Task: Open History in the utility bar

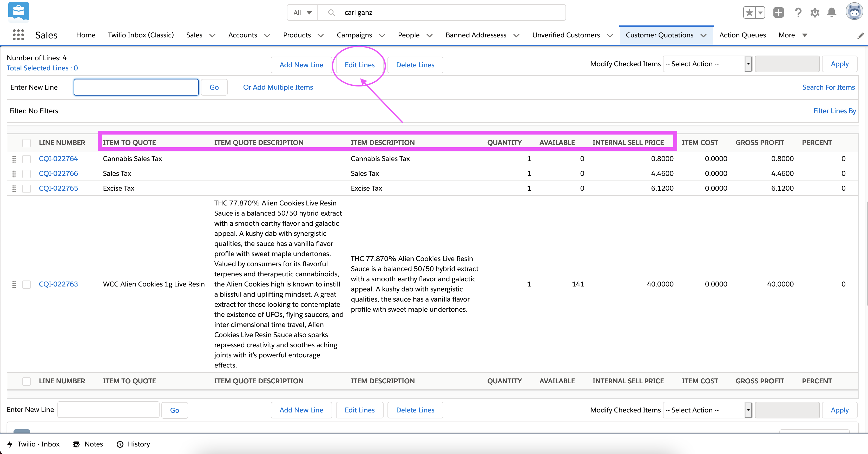Action: tap(133, 444)
